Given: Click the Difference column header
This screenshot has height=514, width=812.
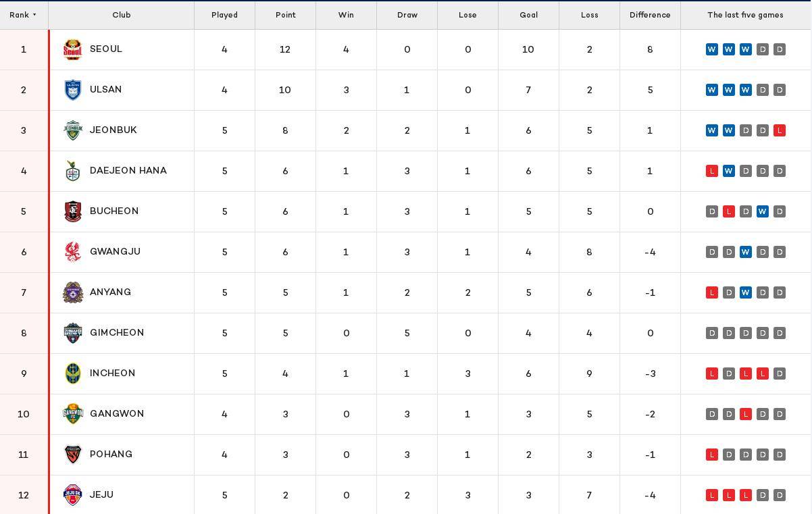Looking at the screenshot, I should 650,15.
